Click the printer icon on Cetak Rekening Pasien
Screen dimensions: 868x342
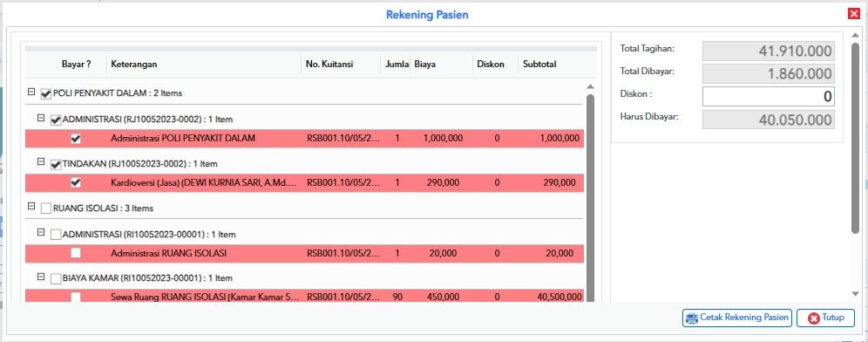click(x=691, y=318)
